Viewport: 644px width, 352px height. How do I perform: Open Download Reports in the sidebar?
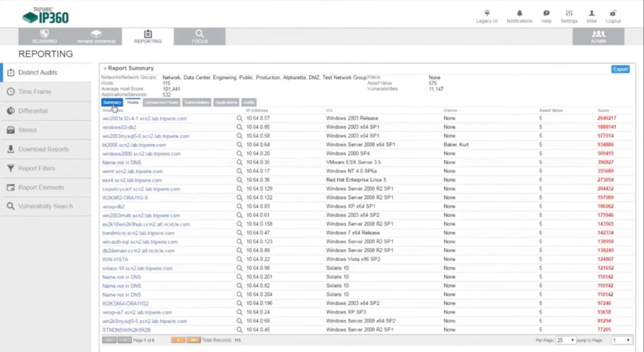click(46, 149)
